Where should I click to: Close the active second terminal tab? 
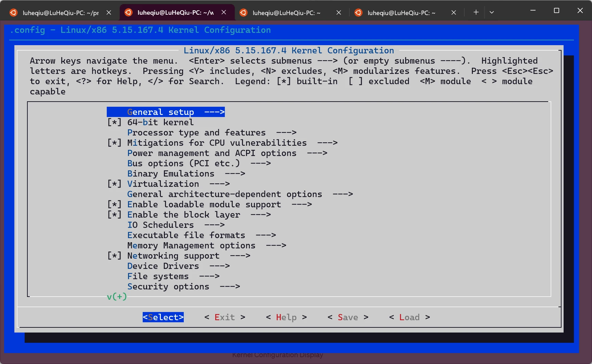pos(224,12)
